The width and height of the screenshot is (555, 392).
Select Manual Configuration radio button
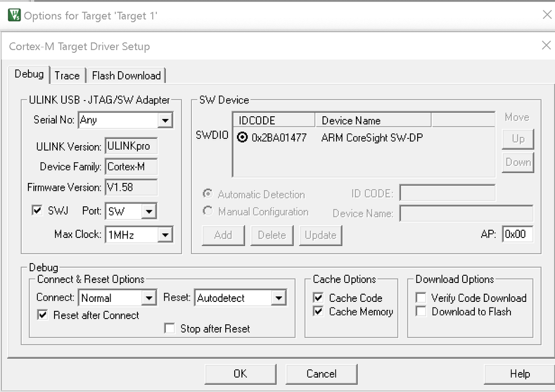click(208, 211)
